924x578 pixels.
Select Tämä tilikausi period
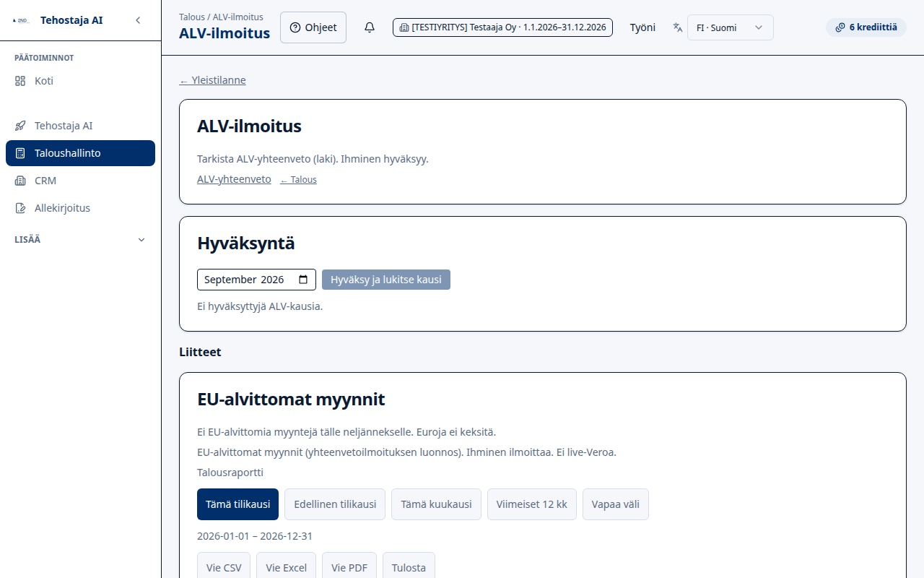[237, 504]
